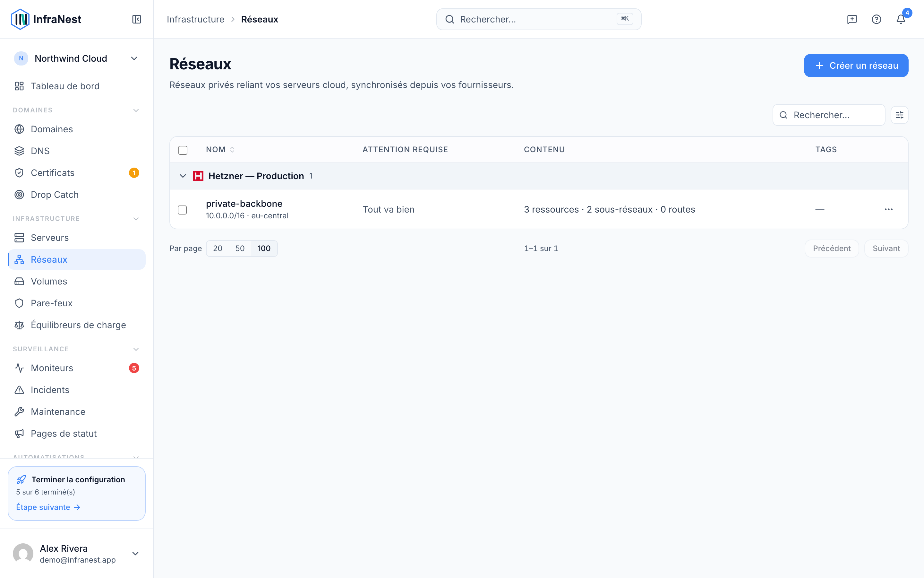Click the Suivant pagination button
The height and width of the screenshot is (578, 924).
tap(886, 249)
